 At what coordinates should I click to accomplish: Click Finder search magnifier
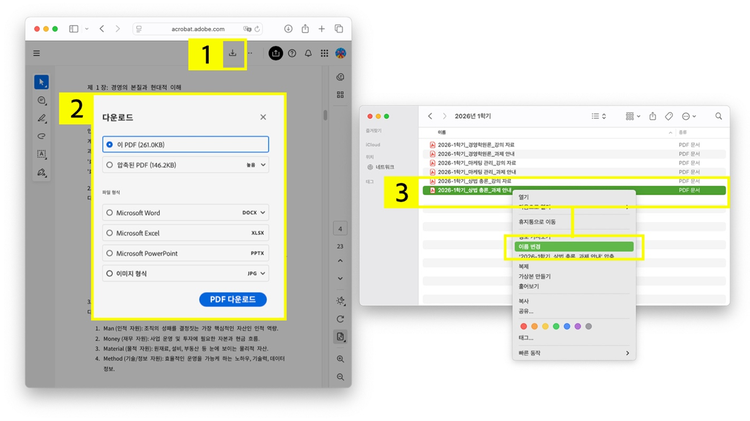coord(718,116)
